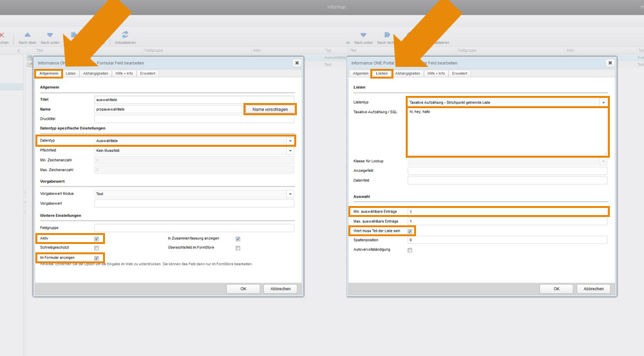Open Abhängigkeiten tab in left dialog

pyautogui.click(x=96, y=73)
